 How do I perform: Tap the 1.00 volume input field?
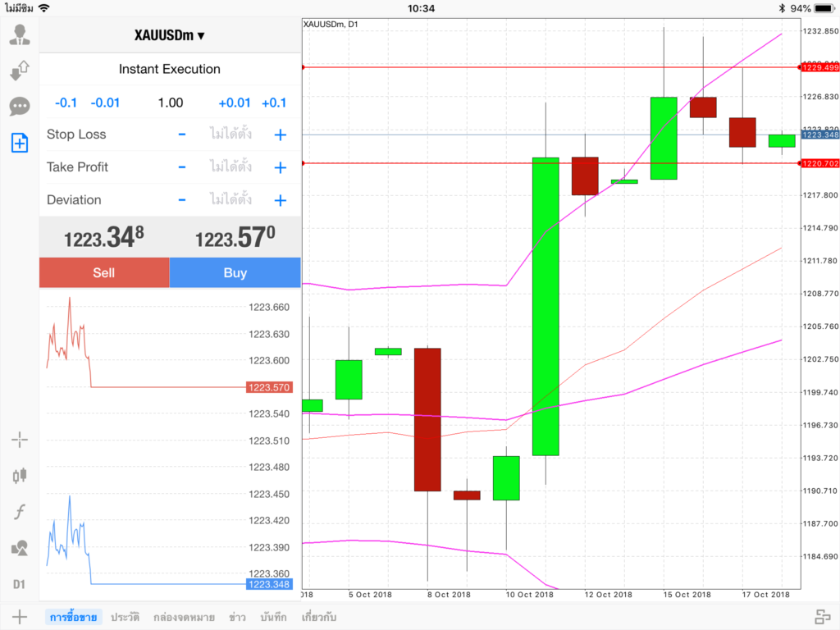pyautogui.click(x=171, y=103)
